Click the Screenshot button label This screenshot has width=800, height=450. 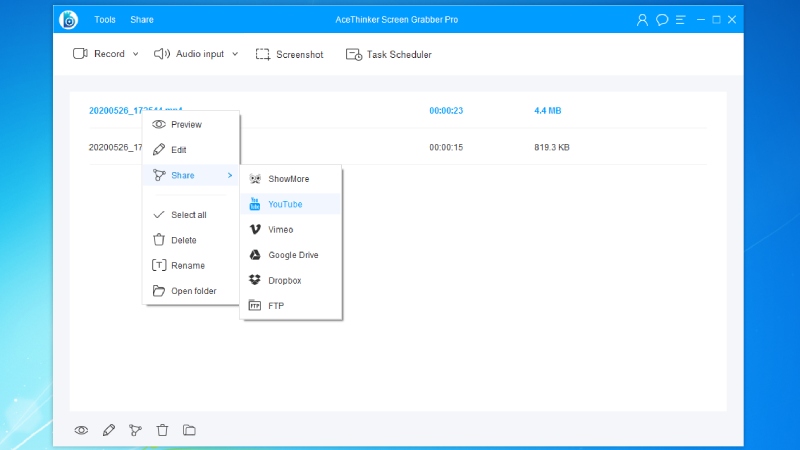point(299,55)
